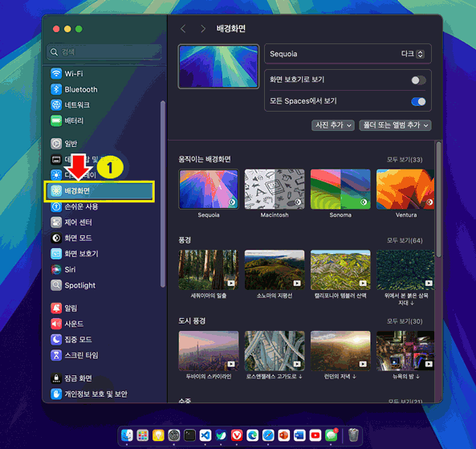This screenshot has height=449, width=476.
Task: Open Visual Studio Code from the Dock
Action: [205, 435]
